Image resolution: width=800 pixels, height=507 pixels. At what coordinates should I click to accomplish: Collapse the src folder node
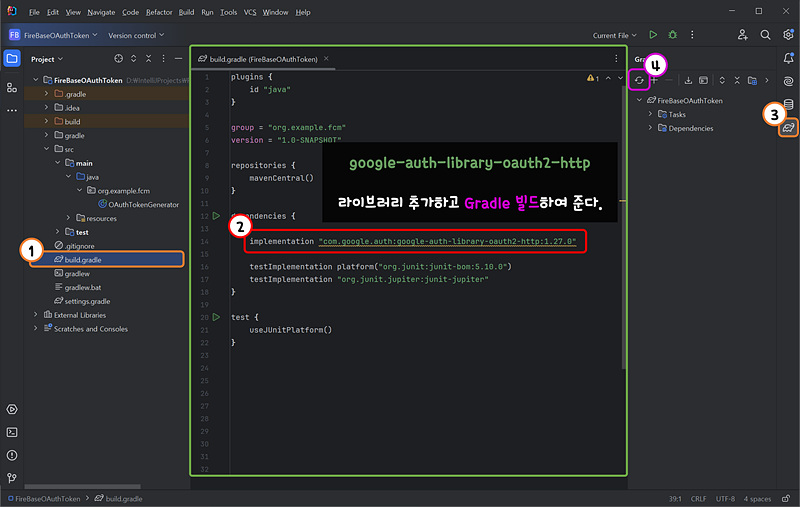click(46, 149)
